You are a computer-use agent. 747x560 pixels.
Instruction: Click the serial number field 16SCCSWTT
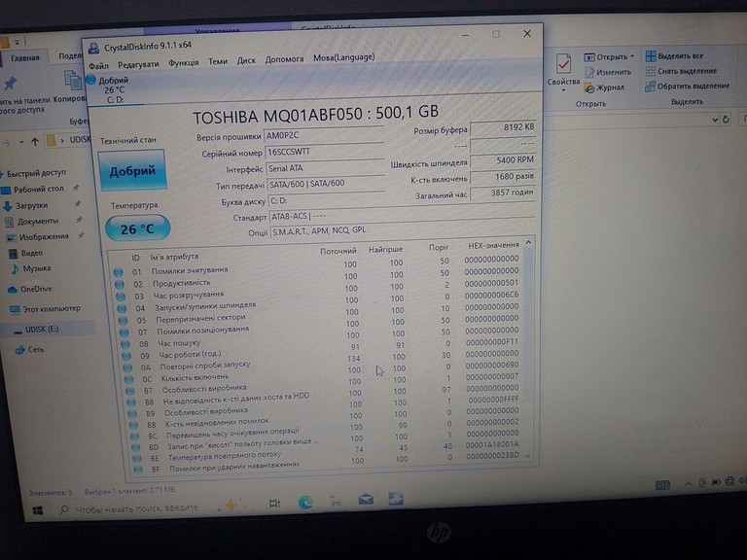coord(325,152)
